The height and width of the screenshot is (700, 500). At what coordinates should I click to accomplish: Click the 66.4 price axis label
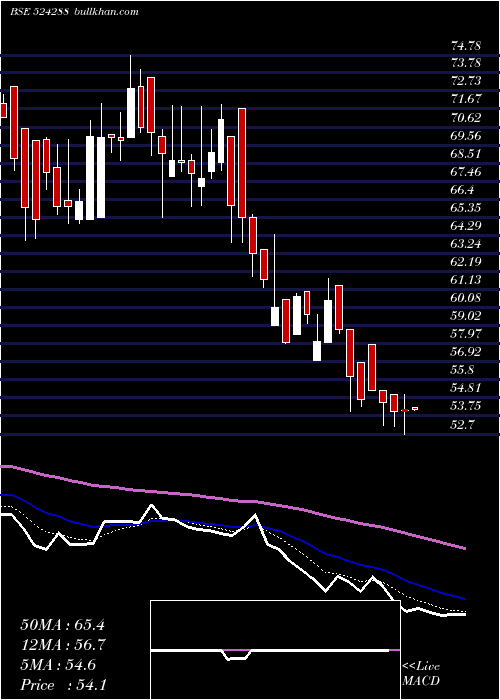(x=462, y=190)
